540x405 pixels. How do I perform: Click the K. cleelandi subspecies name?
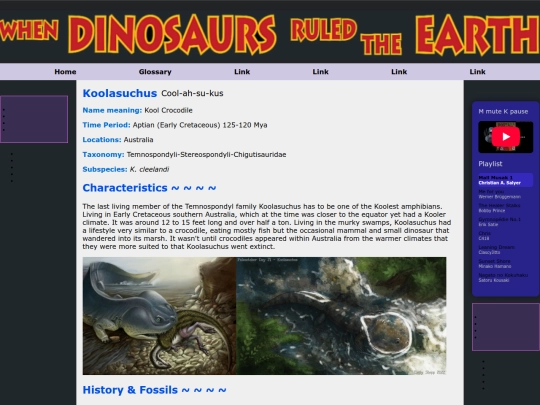(x=149, y=169)
